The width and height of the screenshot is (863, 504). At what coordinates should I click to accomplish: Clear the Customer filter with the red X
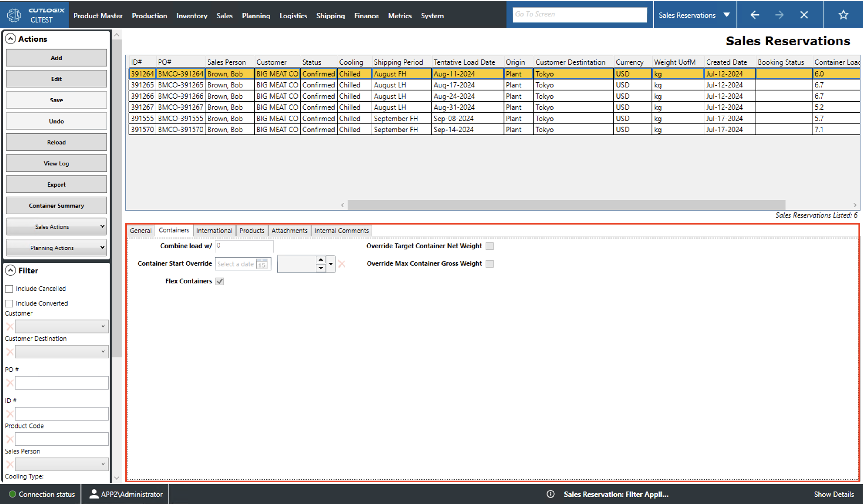10,326
